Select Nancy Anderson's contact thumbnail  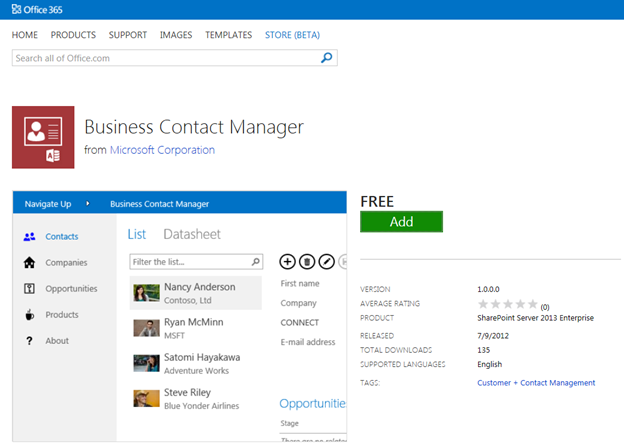point(146,293)
